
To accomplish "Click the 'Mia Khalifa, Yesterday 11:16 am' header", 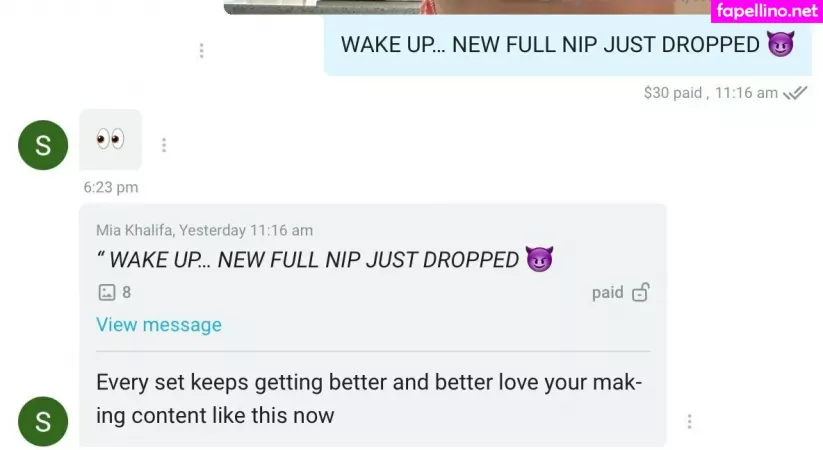I will pyautogui.click(x=204, y=230).
